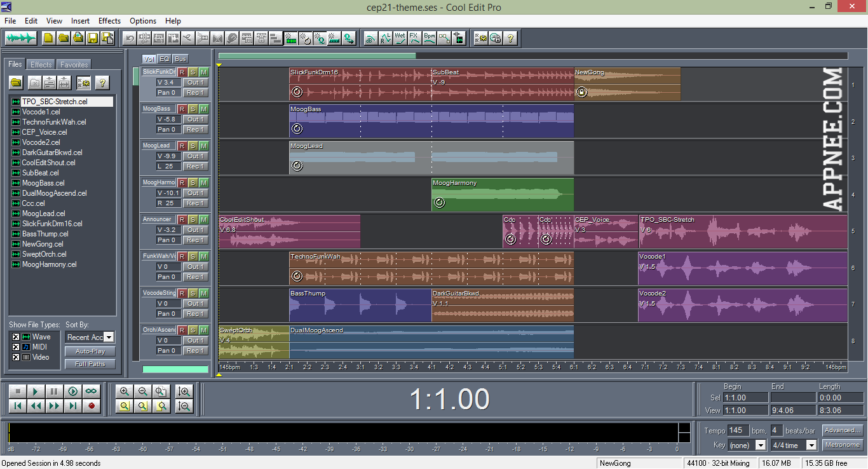Click the green horizontal zoom scrollbar
Viewport: 868px width, 469px height.
[317, 56]
